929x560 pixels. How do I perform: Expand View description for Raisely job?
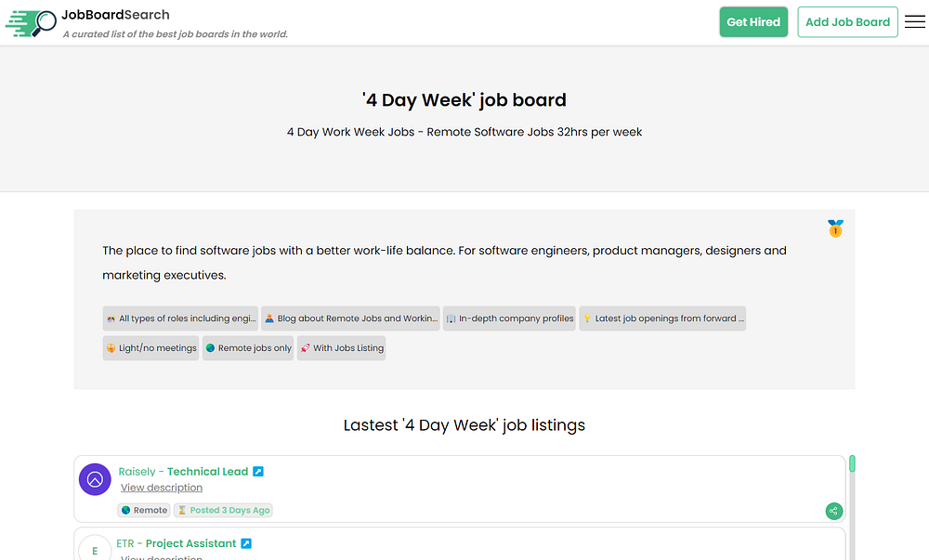pyautogui.click(x=162, y=488)
